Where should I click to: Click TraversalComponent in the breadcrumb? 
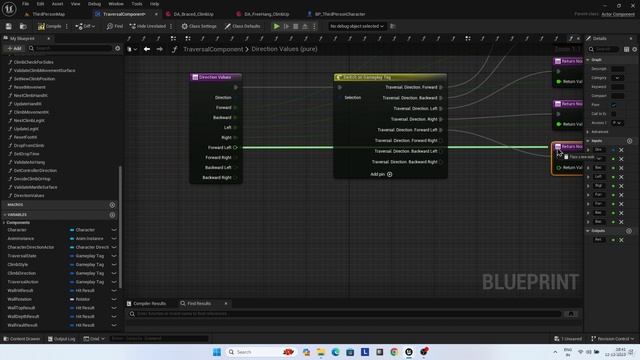[213, 49]
